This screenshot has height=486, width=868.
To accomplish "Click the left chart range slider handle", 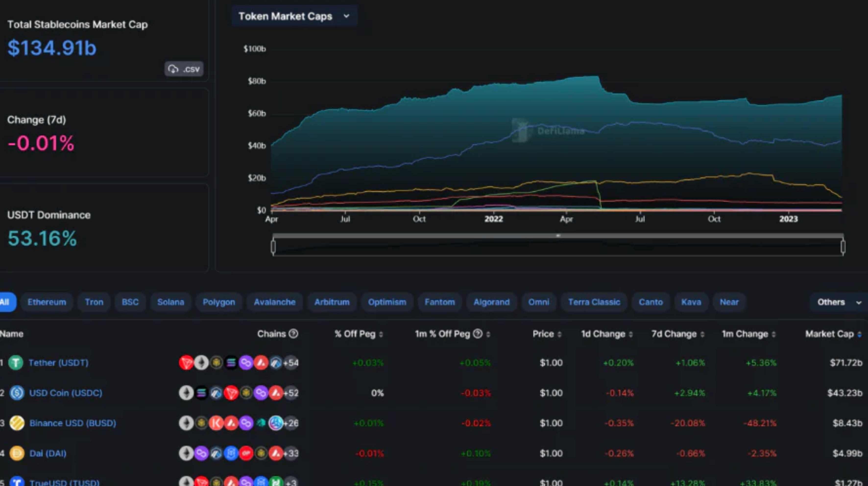I will (273, 247).
